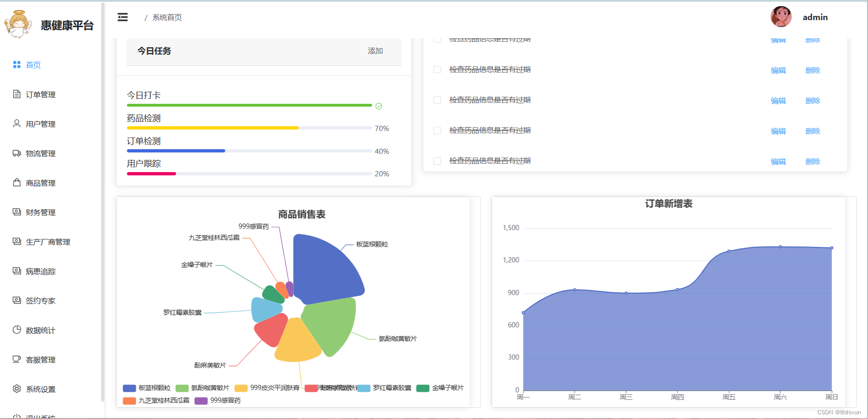Tick the checkbox in the bottom task row

[x=437, y=161]
